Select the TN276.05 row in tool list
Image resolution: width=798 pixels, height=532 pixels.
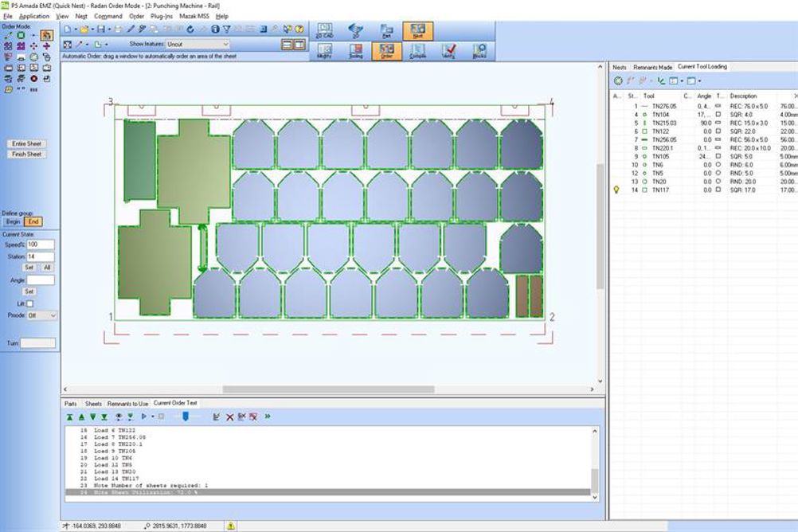pos(704,107)
